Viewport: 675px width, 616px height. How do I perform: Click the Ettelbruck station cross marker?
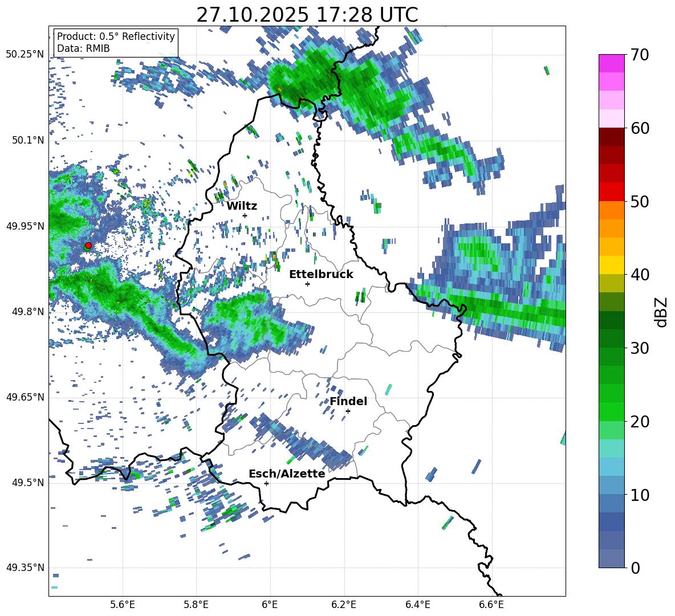click(x=307, y=284)
